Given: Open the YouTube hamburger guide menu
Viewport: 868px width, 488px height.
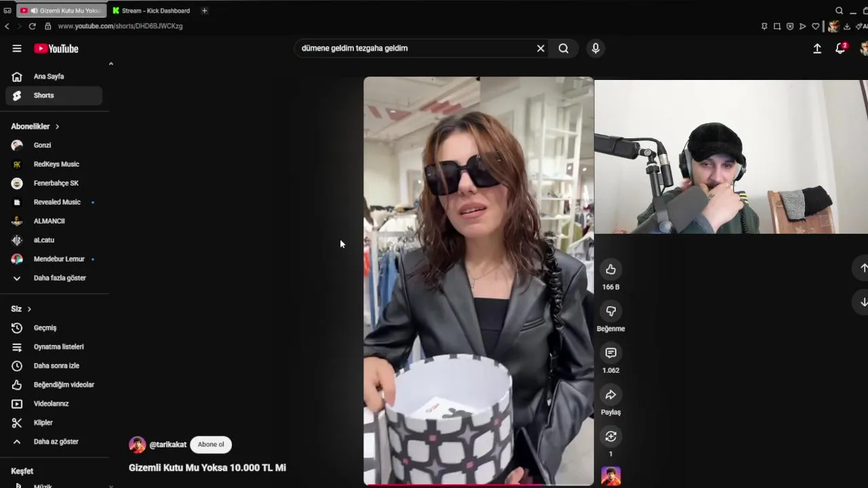Looking at the screenshot, I should [17, 48].
